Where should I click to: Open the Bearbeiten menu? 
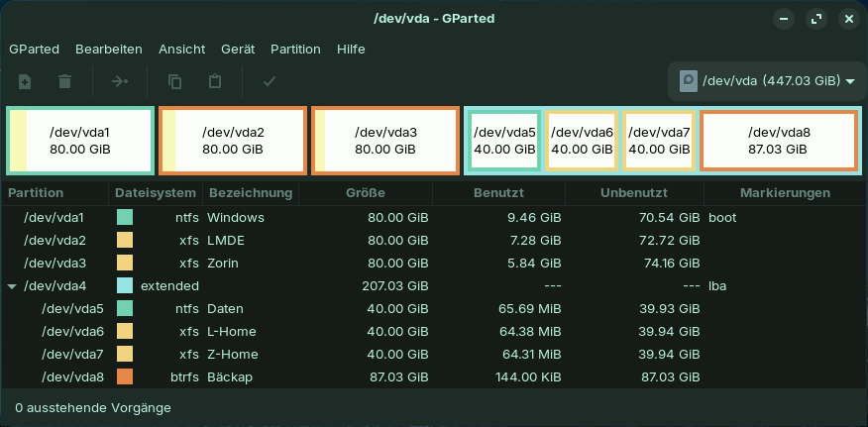coord(109,50)
